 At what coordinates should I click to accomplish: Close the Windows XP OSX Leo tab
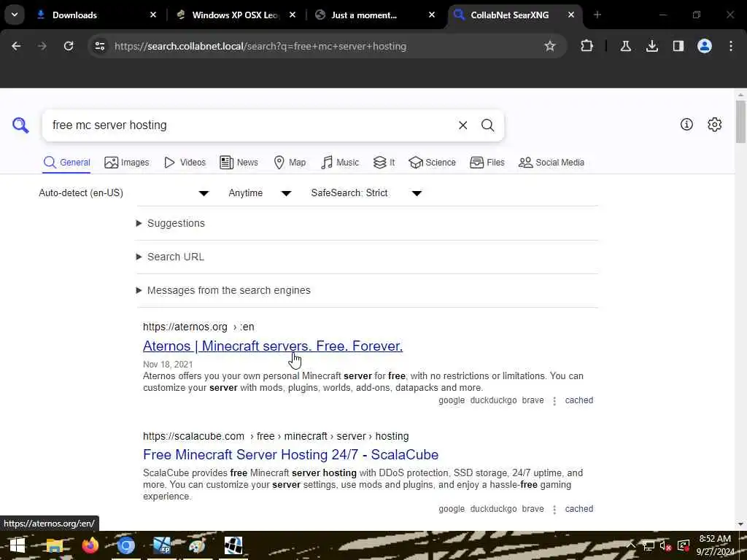pyautogui.click(x=293, y=15)
